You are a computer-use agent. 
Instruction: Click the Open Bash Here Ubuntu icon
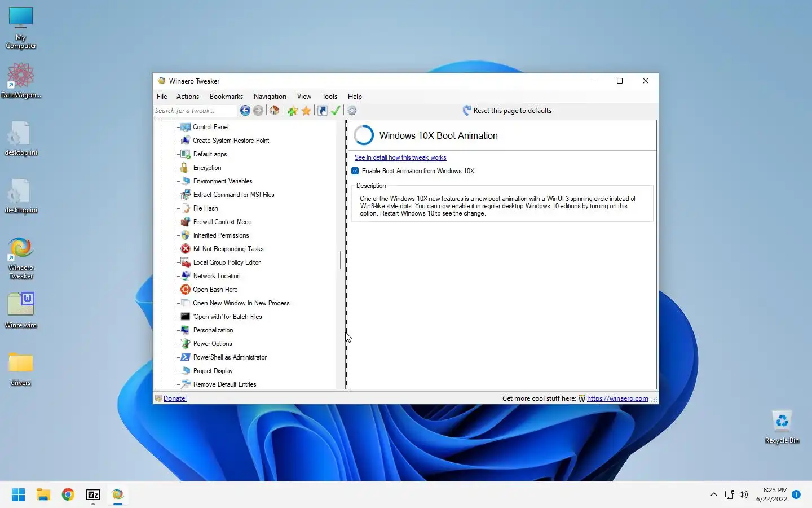pos(185,290)
